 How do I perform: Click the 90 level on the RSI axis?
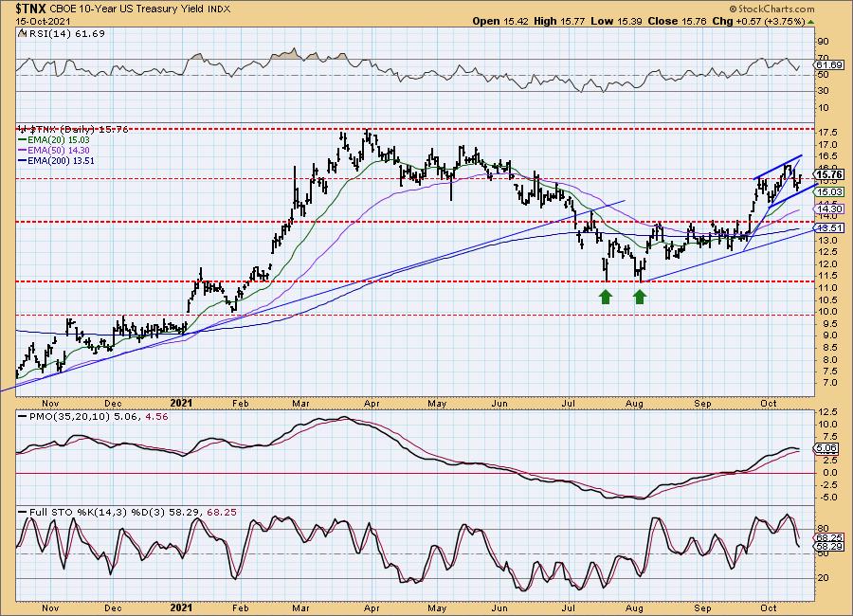click(x=823, y=42)
